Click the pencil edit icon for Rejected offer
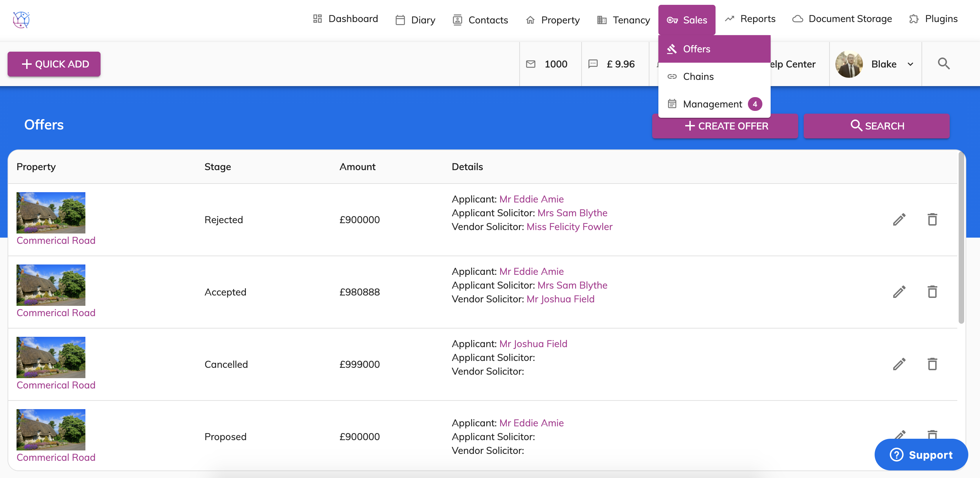 [x=899, y=220]
